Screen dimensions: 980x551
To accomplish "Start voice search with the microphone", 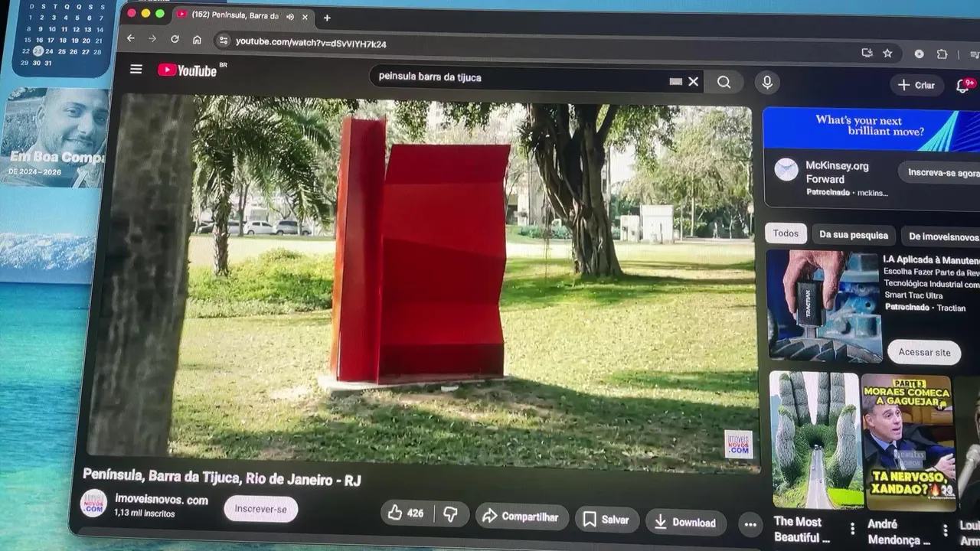I will (767, 83).
